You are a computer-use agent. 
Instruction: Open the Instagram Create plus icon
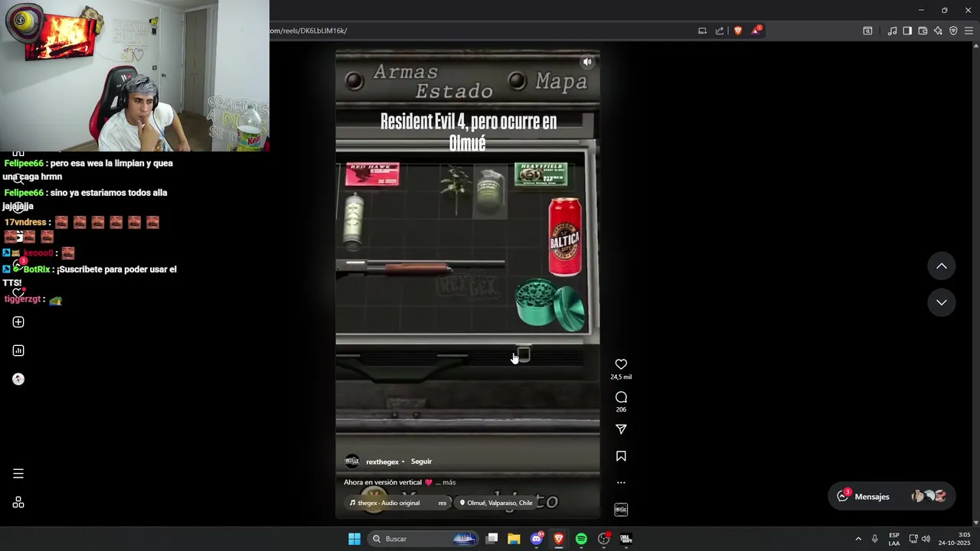18,322
